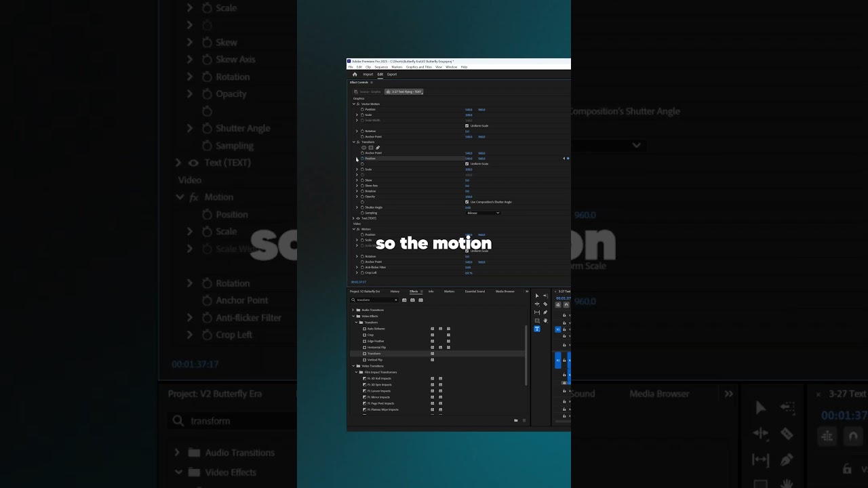Click the 3-27 Text Flying - TEXT clip tab
The image size is (868, 488).
coord(403,91)
